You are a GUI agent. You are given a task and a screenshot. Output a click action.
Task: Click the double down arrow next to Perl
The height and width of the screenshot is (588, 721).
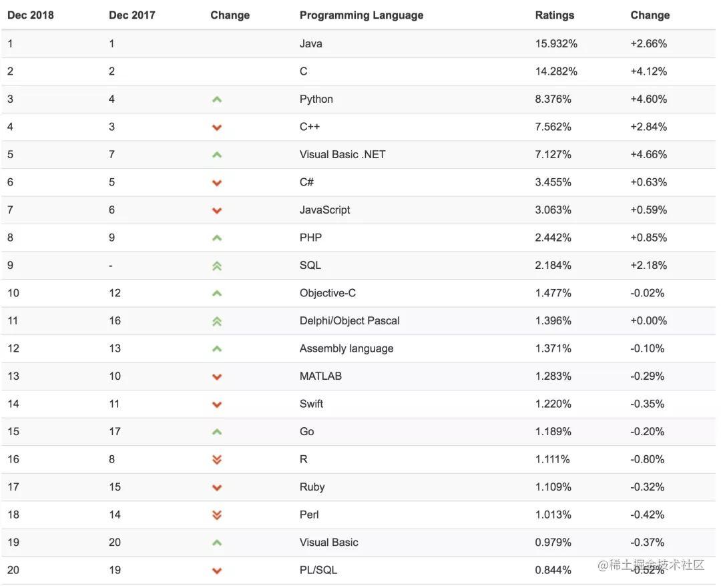(x=217, y=515)
